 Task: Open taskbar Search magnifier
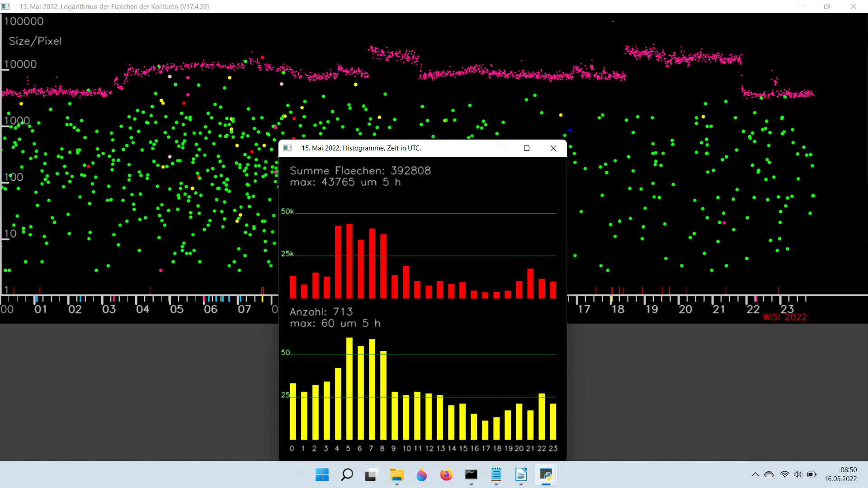(x=347, y=475)
